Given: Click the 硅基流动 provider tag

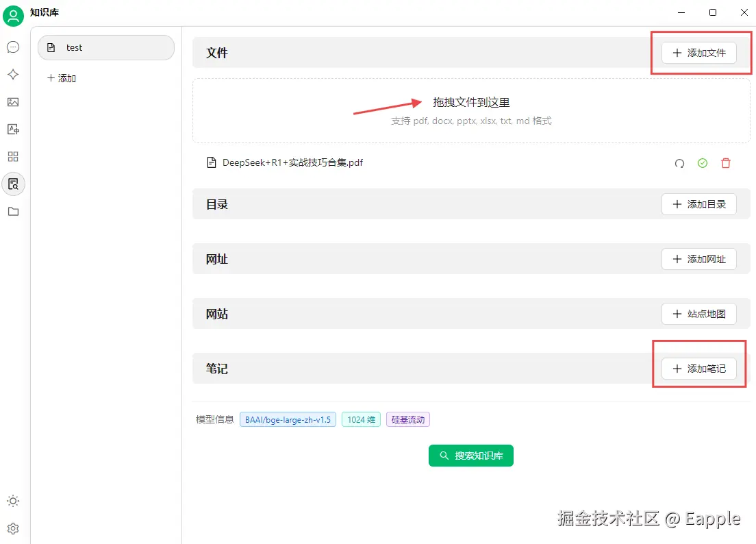Looking at the screenshot, I should click(x=408, y=419).
